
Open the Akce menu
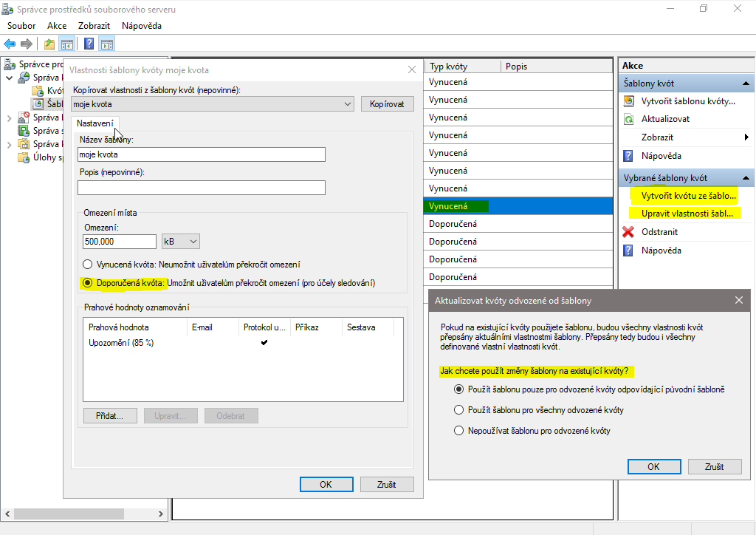57,26
